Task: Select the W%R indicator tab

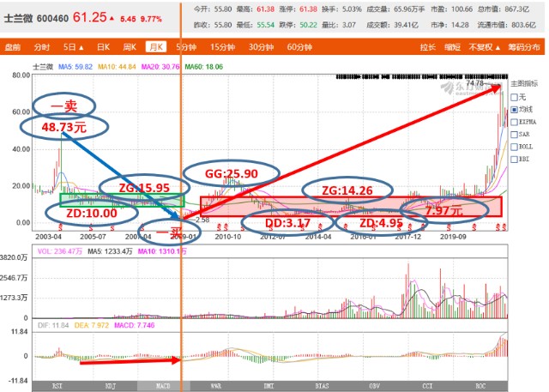Action: [x=216, y=386]
